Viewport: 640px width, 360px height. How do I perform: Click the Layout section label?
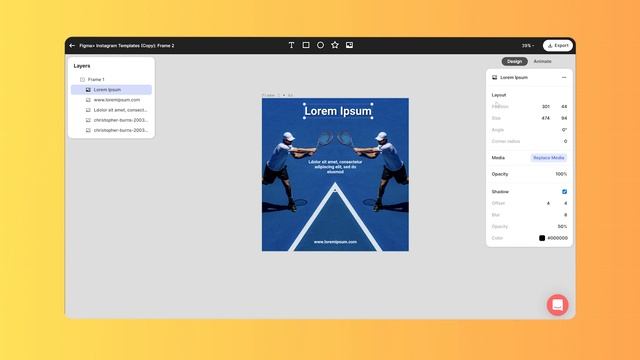(499, 95)
